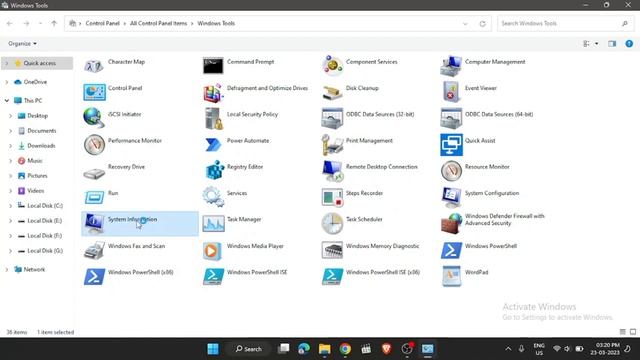
Task: Select the Disk Cleanup icon
Action: [x=332, y=93]
